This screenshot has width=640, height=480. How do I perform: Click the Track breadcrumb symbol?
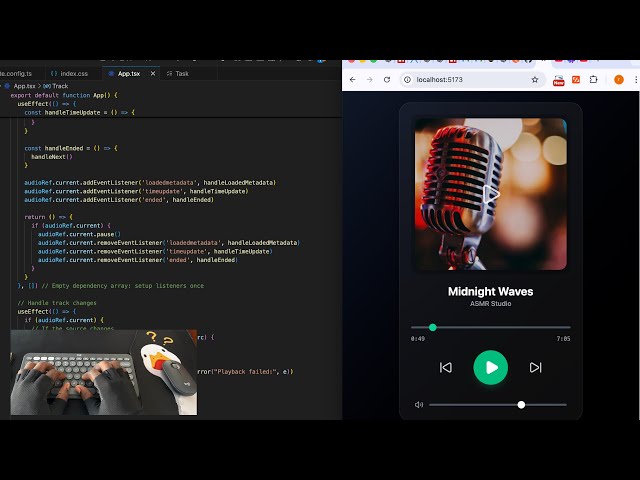[x=60, y=86]
